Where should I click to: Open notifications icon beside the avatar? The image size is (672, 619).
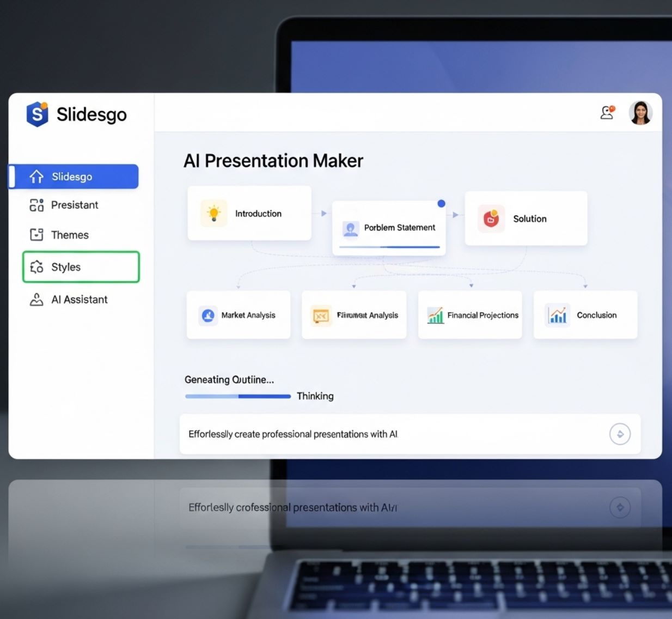(x=607, y=112)
